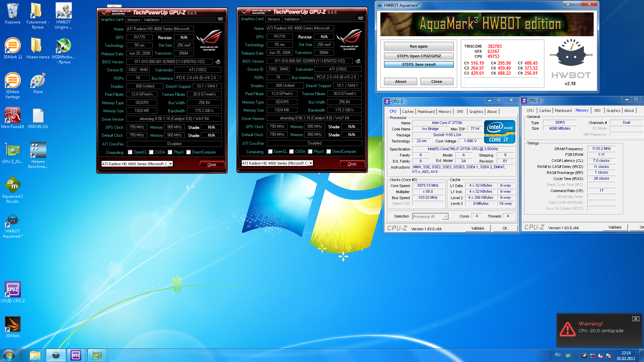Toggle PhysX checkbox in right GPU-Z
The width and height of the screenshot is (644, 362).
tap(310, 152)
